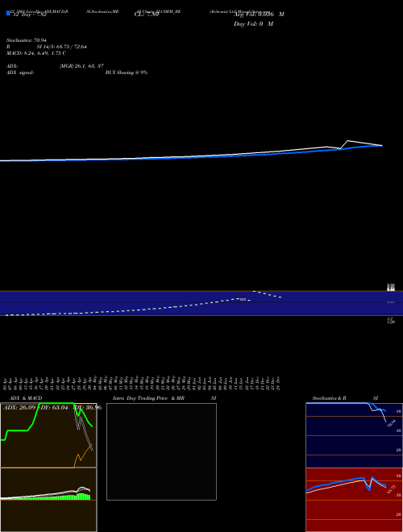The image size is (403, 532).
Task: Select the '12 Day = 7.82' label
Action: coord(30,15)
